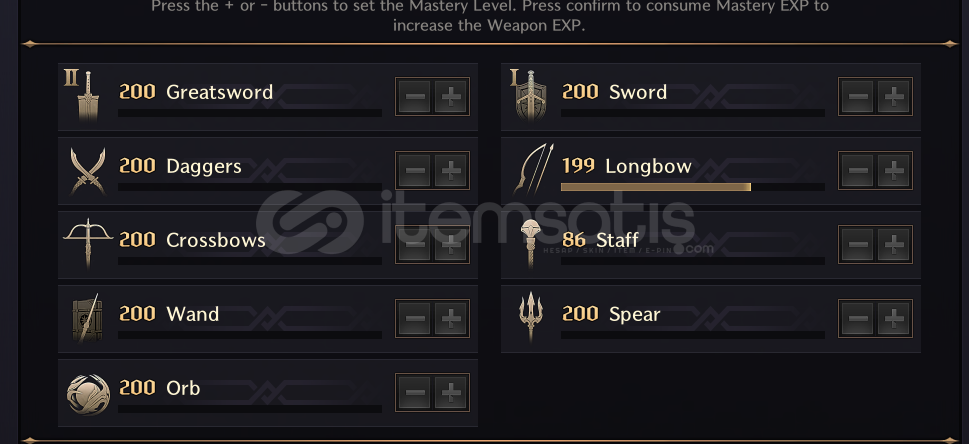Click the Staff level 86 label
Screen dimensions: 969x444
[x=574, y=240]
